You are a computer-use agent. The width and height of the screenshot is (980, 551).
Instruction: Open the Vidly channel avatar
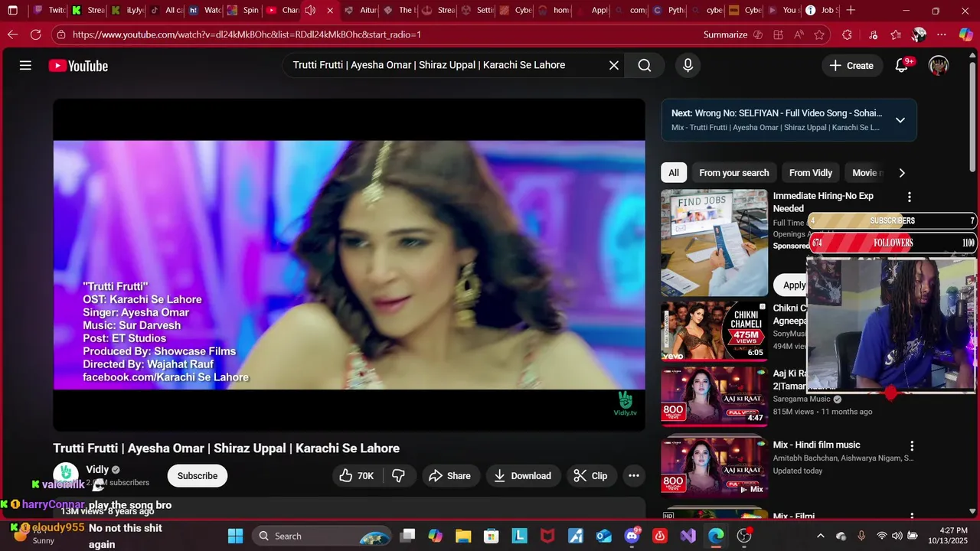coord(66,474)
